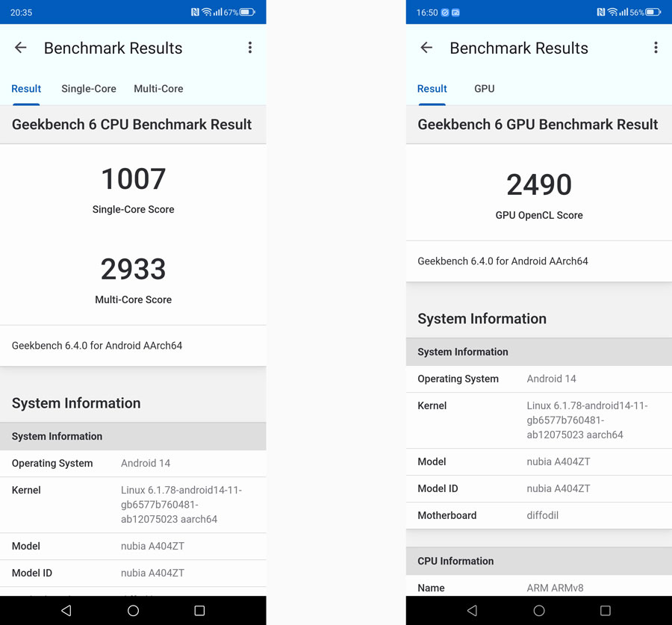This screenshot has height=625, width=672.
Task: Tap Name ARM ARMv8 row
Action: 538,587
